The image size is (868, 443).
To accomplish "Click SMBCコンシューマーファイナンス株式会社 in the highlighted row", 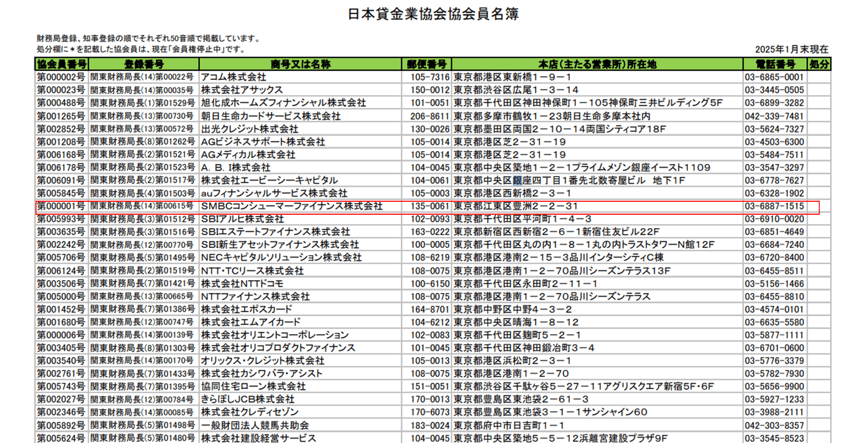I will point(292,206).
